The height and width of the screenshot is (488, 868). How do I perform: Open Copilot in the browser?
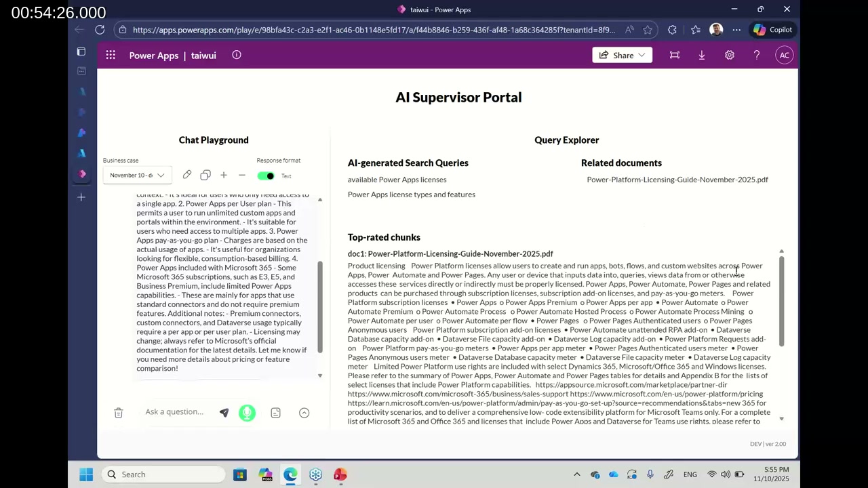click(x=772, y=30)
